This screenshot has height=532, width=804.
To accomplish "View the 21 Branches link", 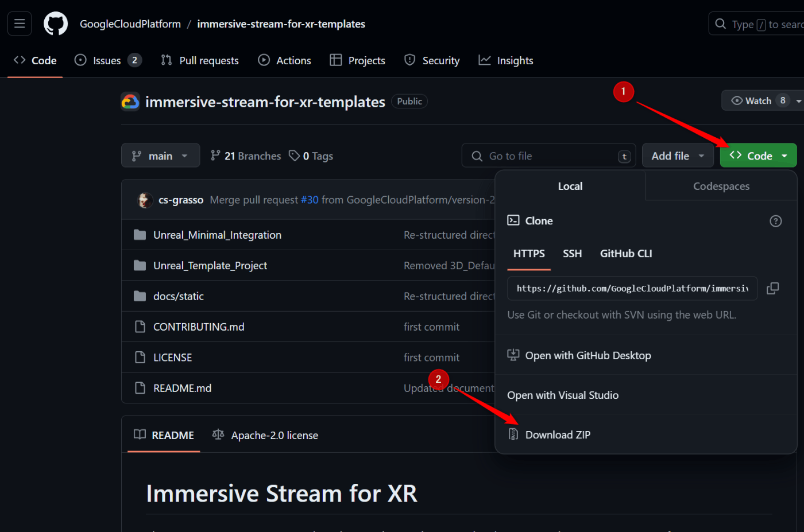I will pyautogui.click(x=246, y=156).
